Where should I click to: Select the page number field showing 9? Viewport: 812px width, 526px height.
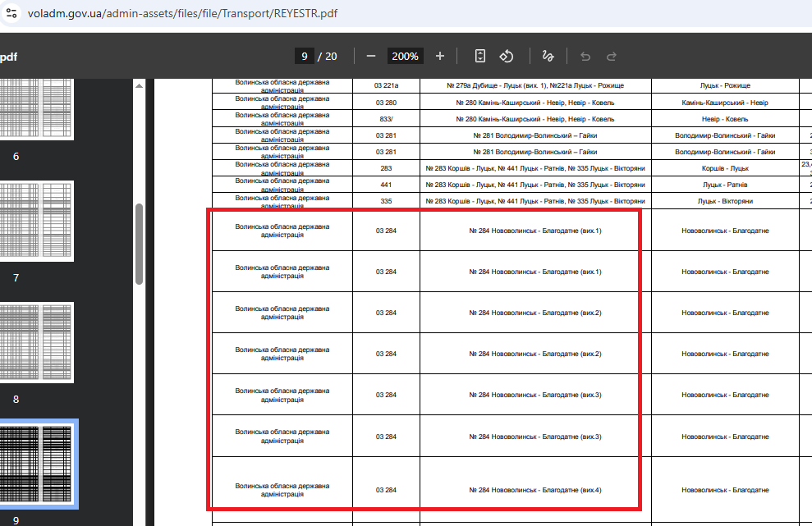pos(304,56)
